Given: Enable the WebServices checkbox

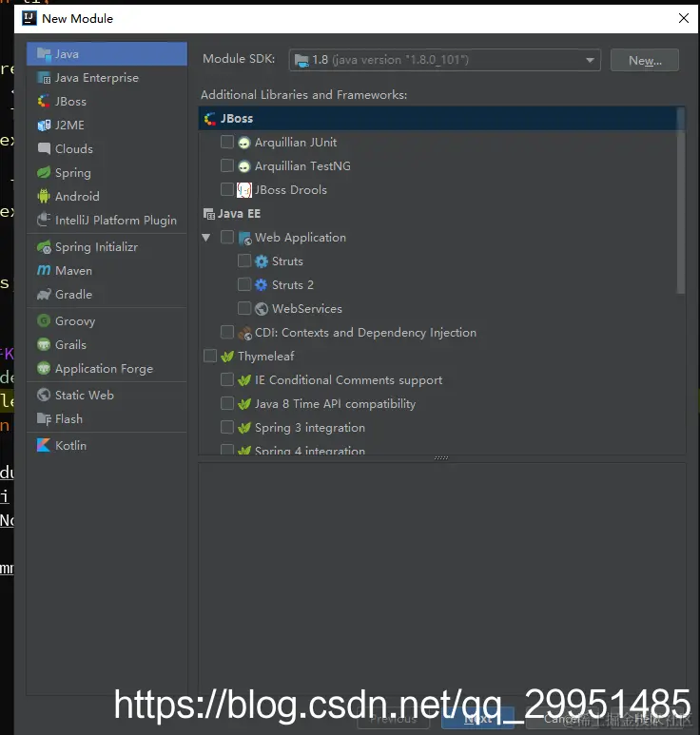Looking at the screenshot, I should click(244, 308).
